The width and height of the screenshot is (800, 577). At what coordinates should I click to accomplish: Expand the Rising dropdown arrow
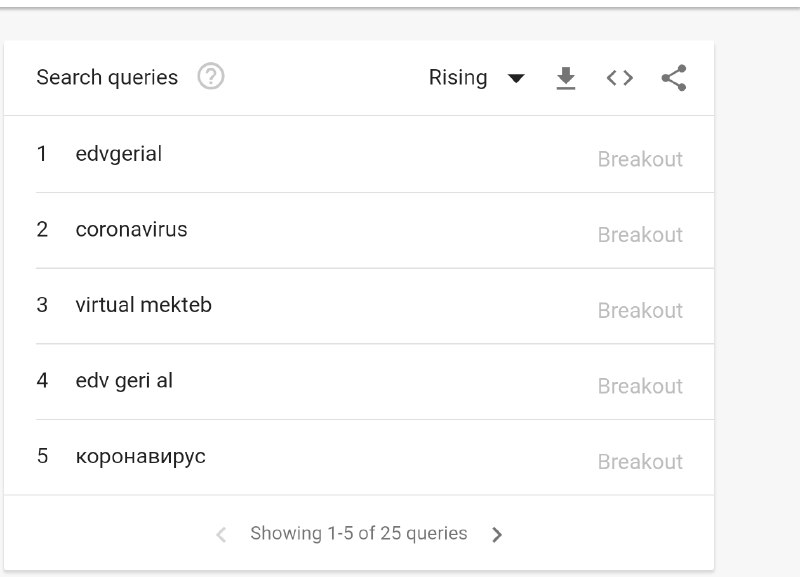click(516, 78)
